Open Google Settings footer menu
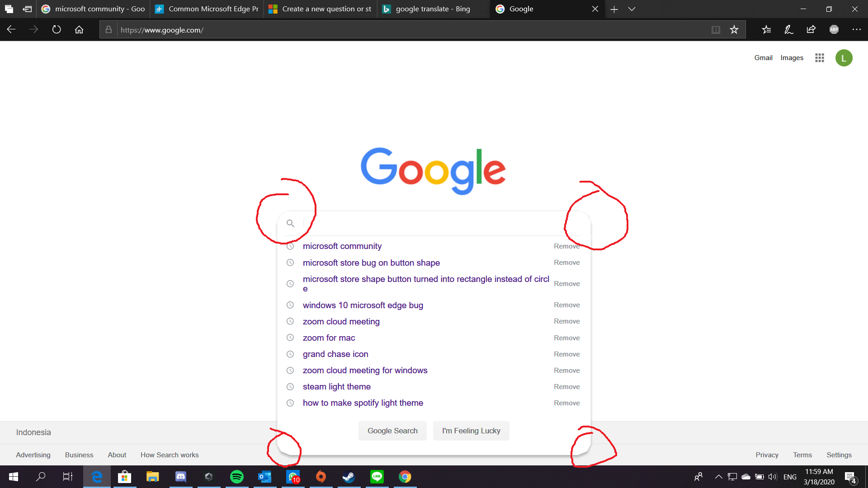Viewport: 868px width, 488px height. 839,455
